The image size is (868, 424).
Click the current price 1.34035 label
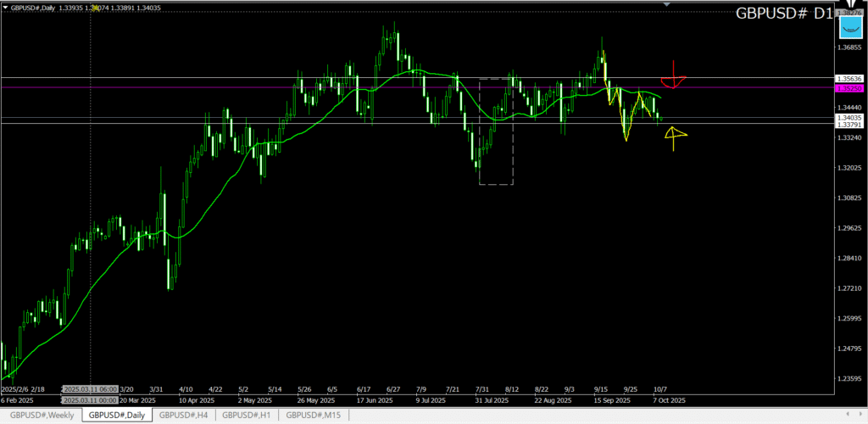849,118
